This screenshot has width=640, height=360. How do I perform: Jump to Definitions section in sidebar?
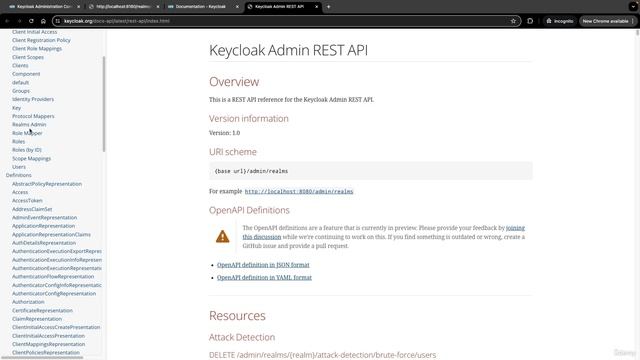[18, 175]
